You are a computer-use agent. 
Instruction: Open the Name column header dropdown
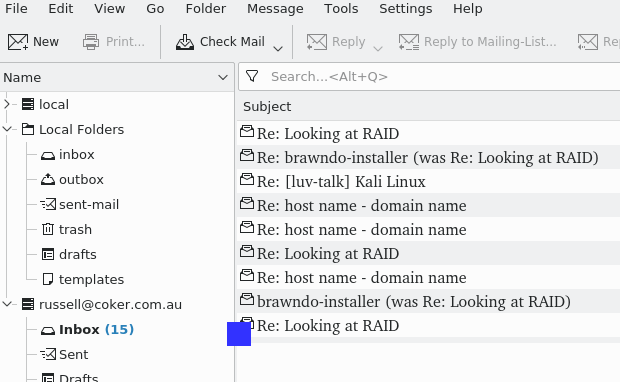pyautogui.click(x=223, y=78)
